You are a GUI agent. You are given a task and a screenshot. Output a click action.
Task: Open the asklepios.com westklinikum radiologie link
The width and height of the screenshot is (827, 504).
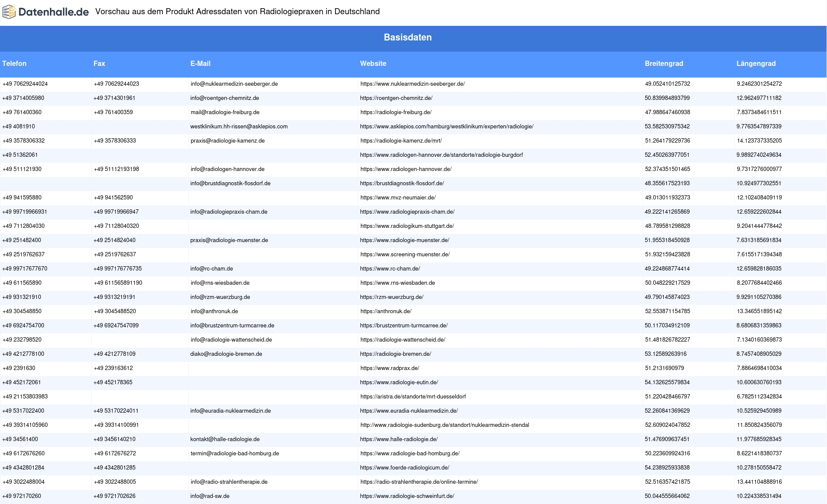(447, 127)
